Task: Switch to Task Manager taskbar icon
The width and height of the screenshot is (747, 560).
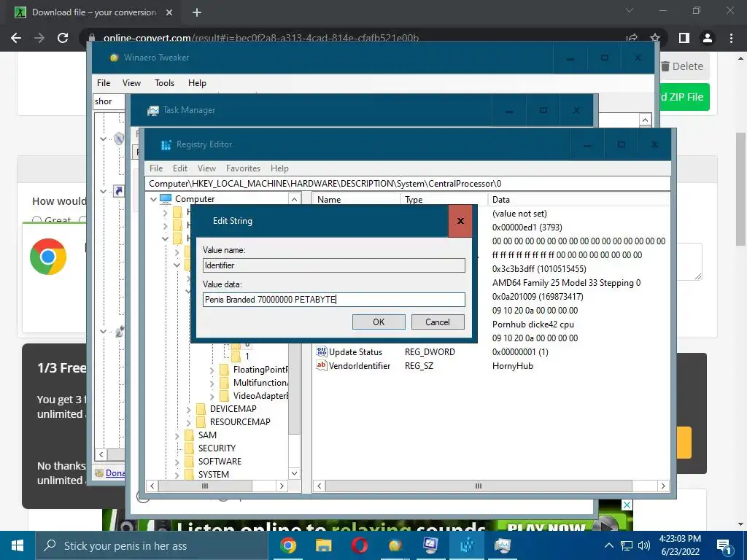Action: pos(502,545)
